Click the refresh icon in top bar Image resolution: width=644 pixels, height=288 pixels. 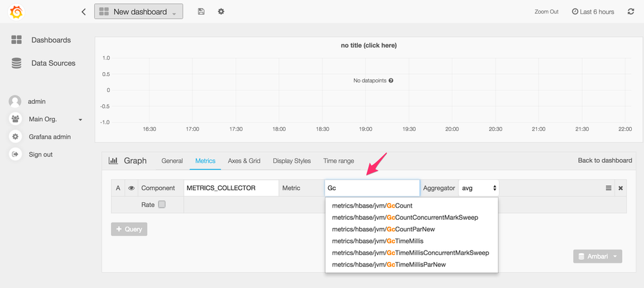point(630,12)
